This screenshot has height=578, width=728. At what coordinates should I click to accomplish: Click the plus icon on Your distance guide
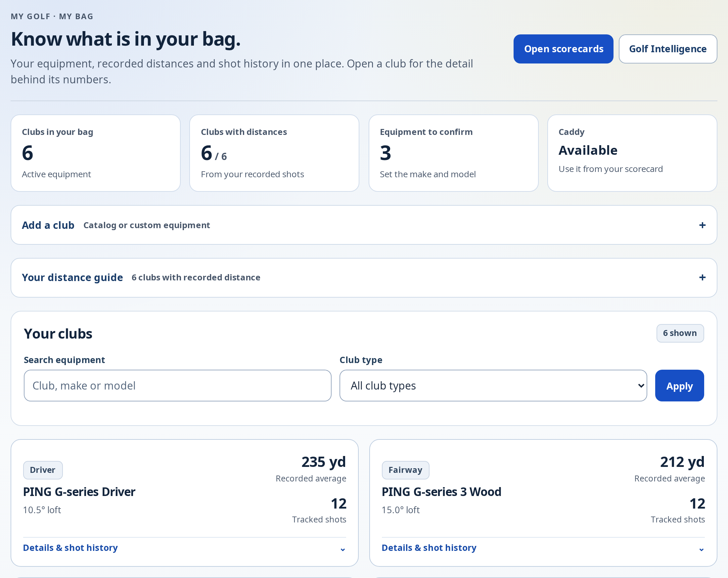click(702, 277)
